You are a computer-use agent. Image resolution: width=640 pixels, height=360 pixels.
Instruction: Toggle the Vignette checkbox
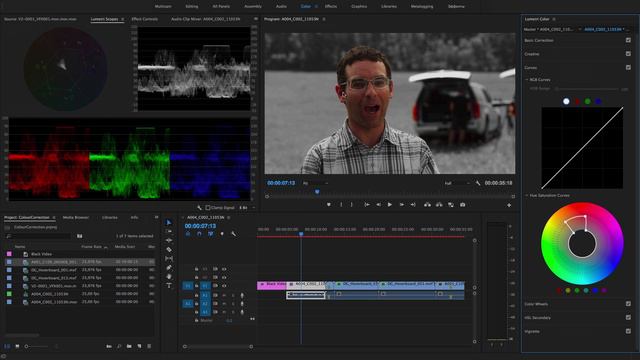628,331
